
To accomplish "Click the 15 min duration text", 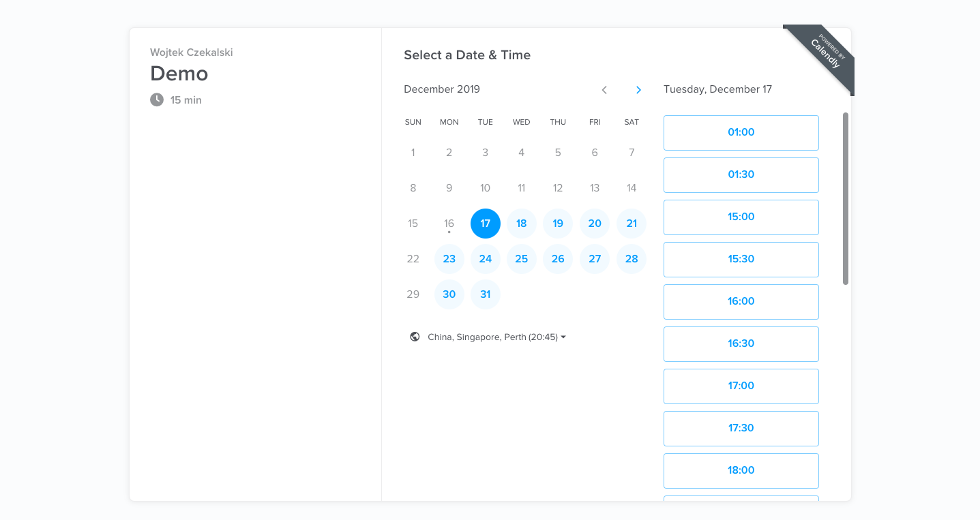I will tap(186, 100).
